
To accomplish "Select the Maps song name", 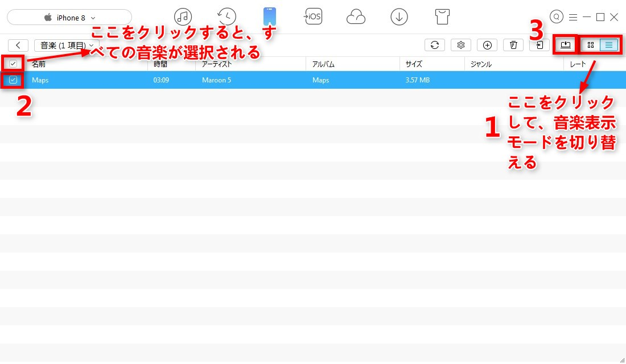I will (40, 80).
